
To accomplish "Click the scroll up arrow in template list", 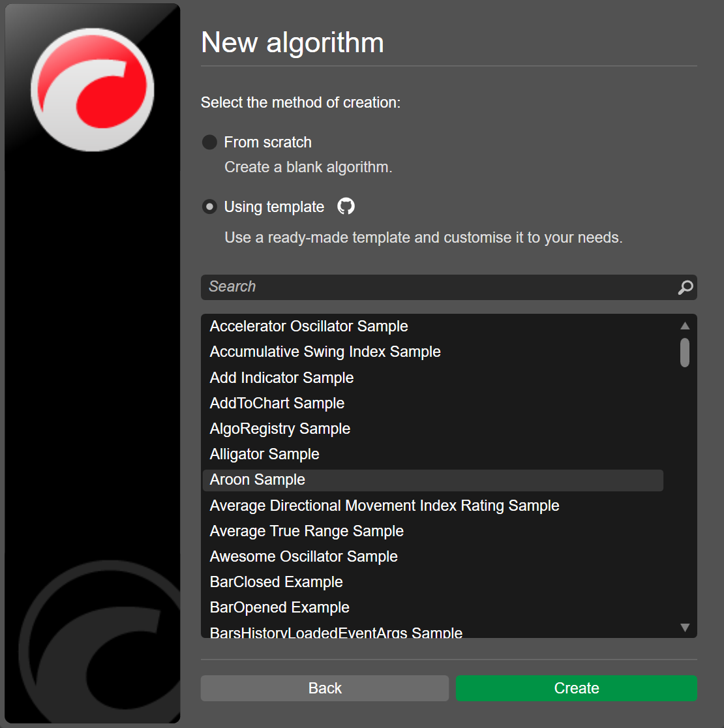I will pyautogui.click(x=685, y=326).
